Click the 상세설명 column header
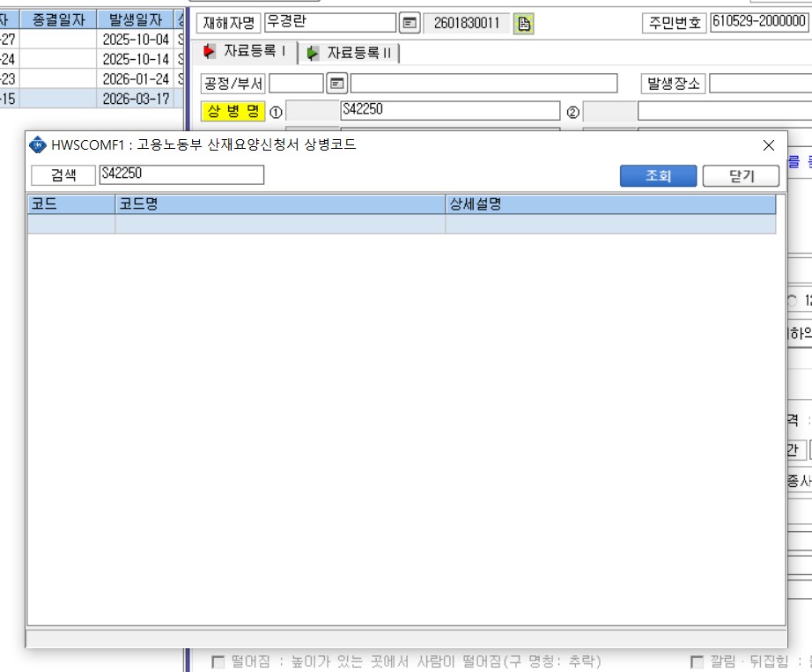 click(x=610, y=204)
